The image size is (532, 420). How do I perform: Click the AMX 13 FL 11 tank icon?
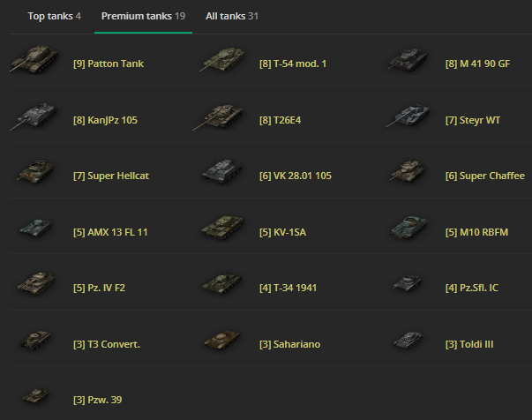click(35, 228)
